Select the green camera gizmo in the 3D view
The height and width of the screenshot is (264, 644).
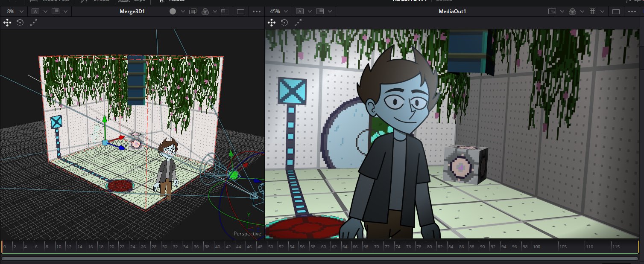pos(233,174)
